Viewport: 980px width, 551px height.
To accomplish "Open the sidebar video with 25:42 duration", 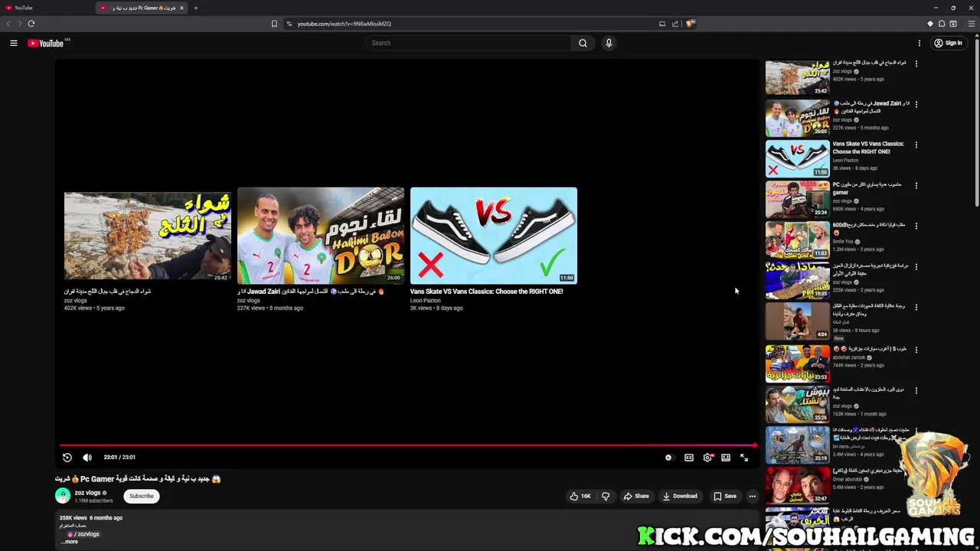I will [797, 78].
